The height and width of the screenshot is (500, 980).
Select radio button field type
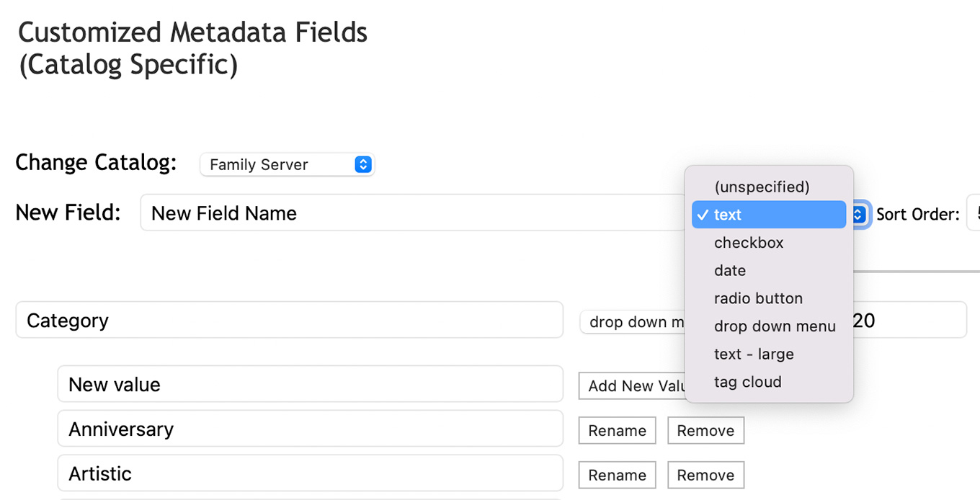(769, 298)
